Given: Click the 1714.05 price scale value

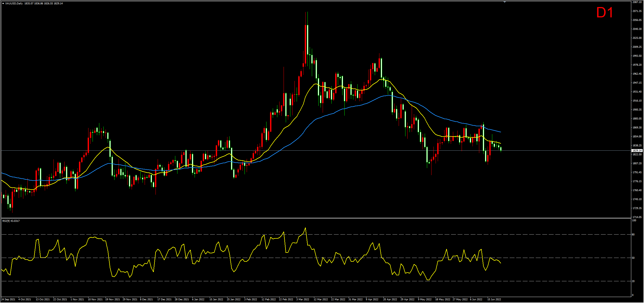Looking at the screenshot, I should (637, 217).
